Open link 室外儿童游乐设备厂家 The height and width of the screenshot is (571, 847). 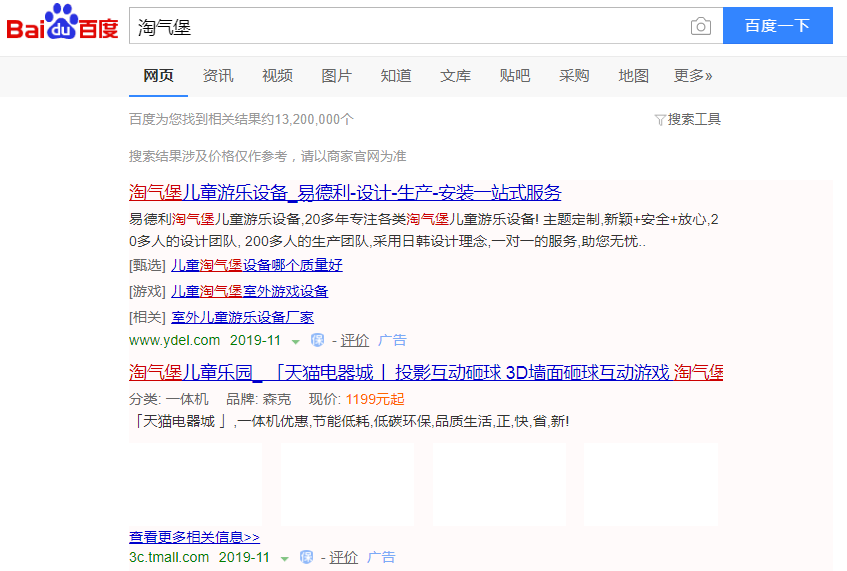coord(243,317)
